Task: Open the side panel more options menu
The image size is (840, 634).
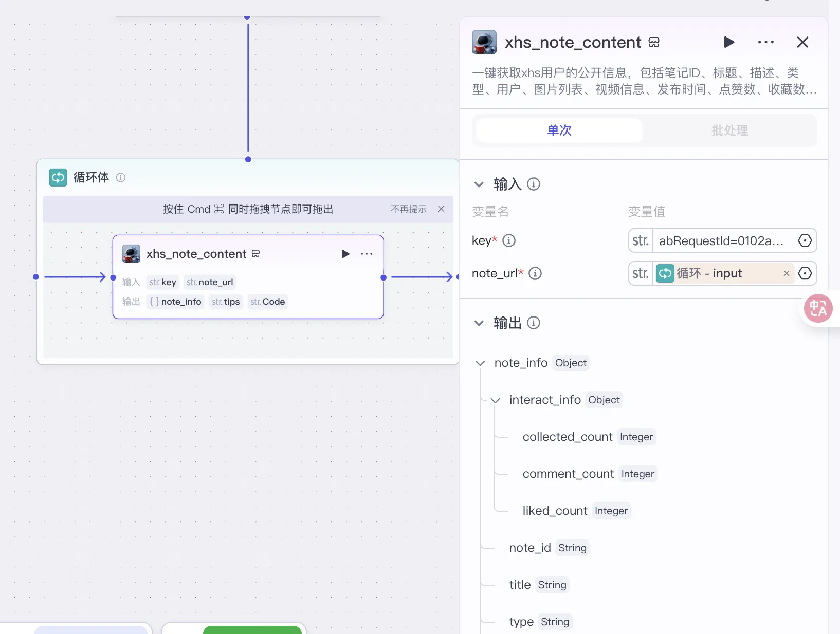Action: [766, 42]
